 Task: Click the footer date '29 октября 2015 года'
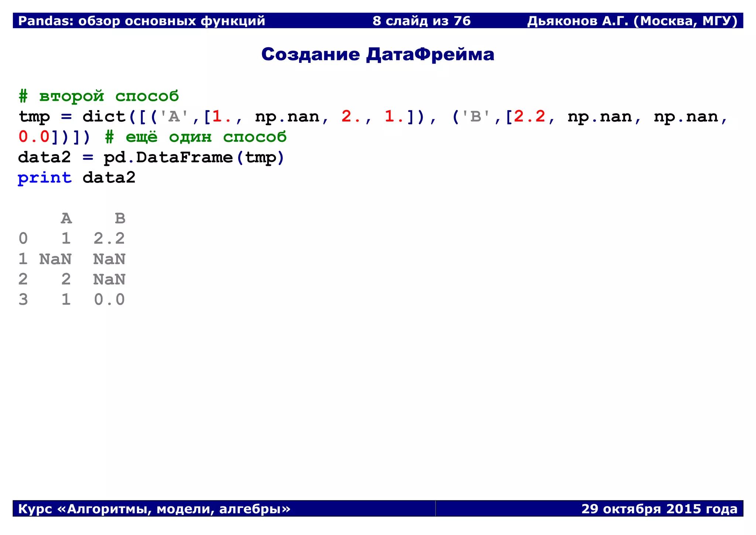(x=659, y=509)
